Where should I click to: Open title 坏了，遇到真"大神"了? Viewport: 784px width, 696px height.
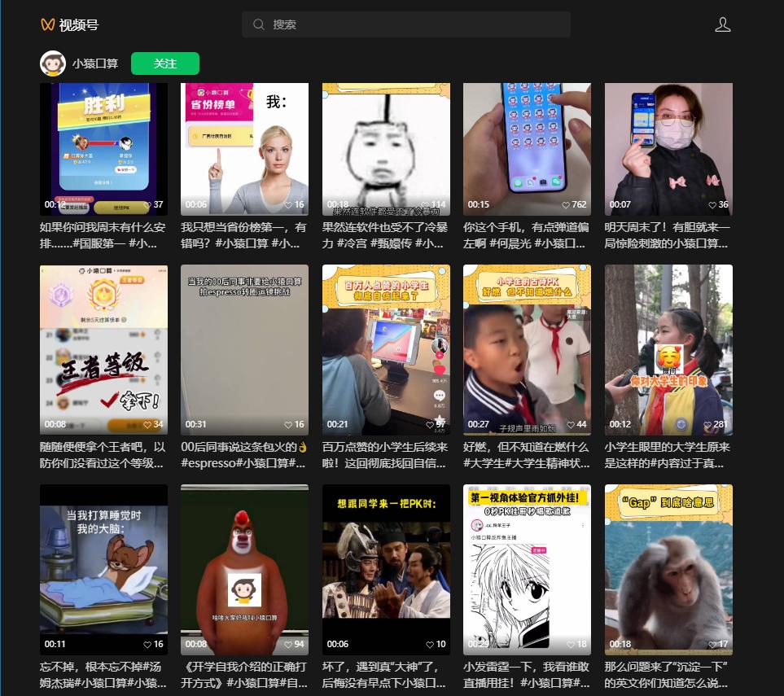pos(385,675)
